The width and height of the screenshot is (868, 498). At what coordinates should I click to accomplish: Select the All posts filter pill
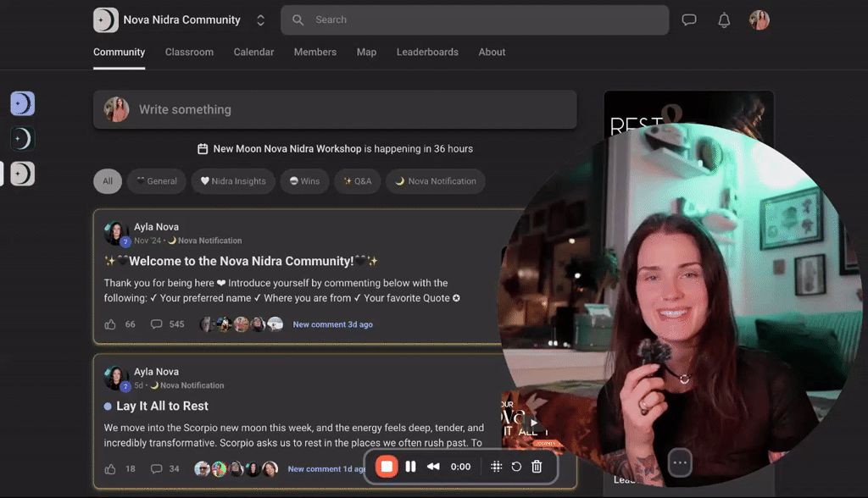pos(108,180)
